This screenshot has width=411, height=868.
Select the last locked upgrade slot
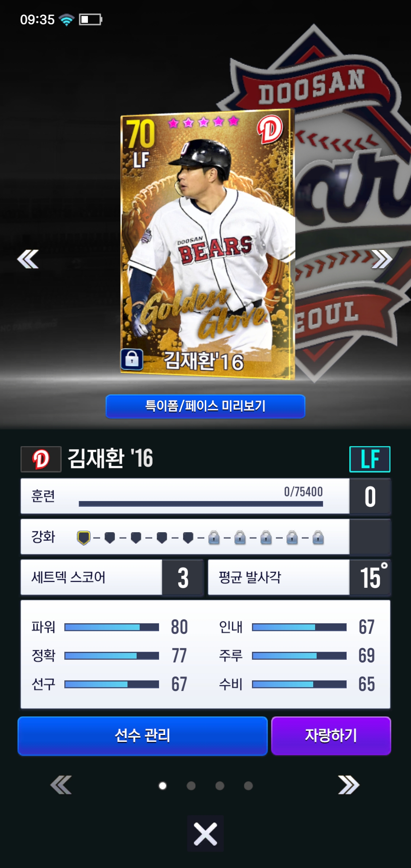(x=318, y=538)
